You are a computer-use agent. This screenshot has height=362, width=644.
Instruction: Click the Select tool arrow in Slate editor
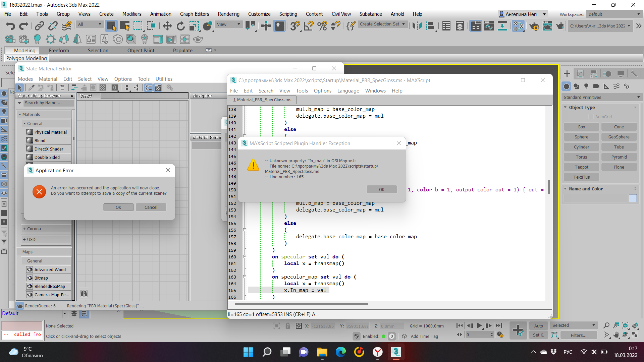click(x=20, y=87)
